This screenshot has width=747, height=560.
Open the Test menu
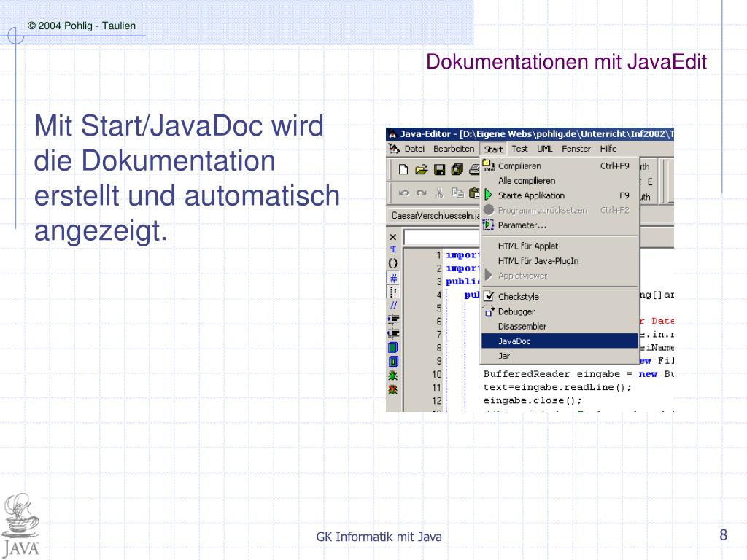coord(519,149)
